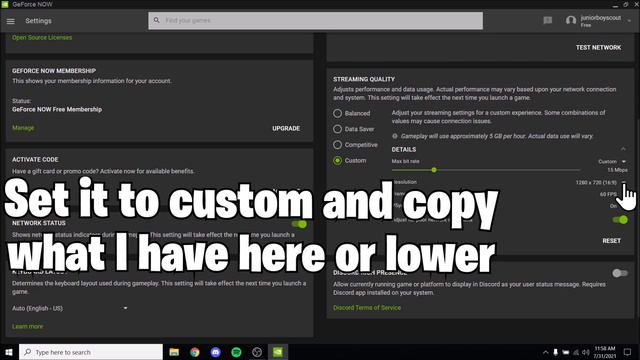This screenshot has height=360, width=640.
Task: Select the Competitive streaming quality option
Action: pyautogui.click(x=337, y=145)
